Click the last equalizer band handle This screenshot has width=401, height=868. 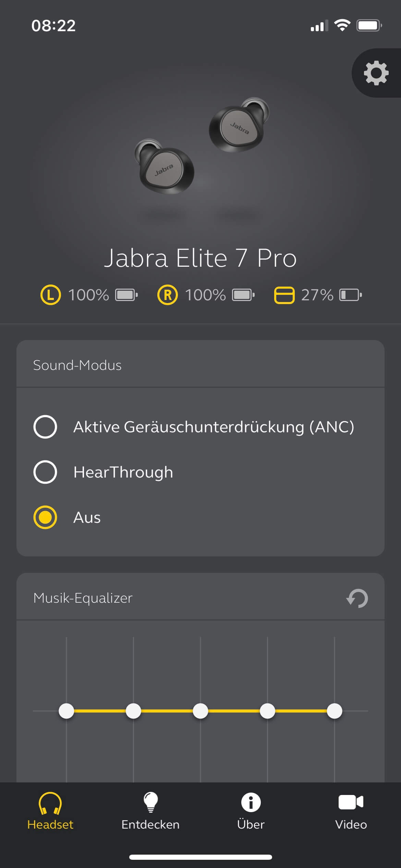335,711
